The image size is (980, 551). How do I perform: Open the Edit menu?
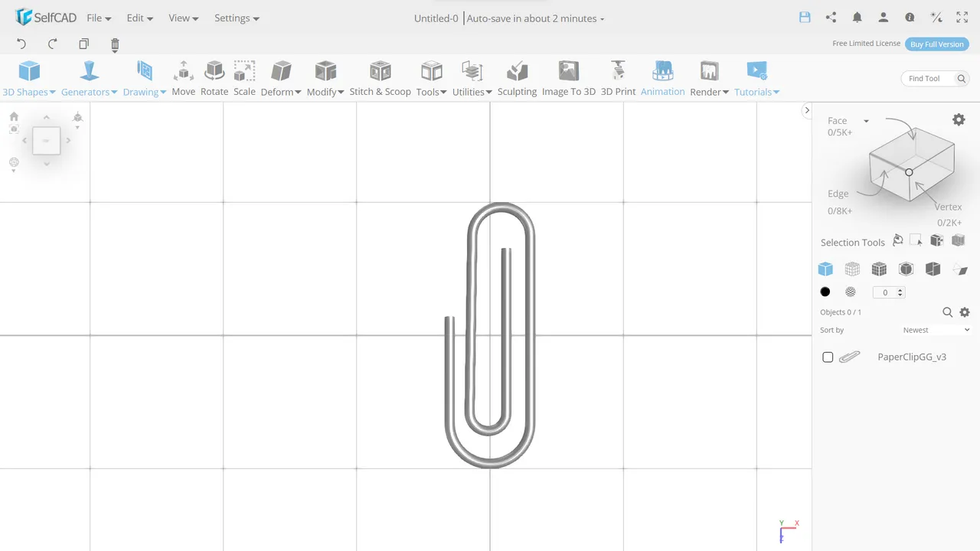coord(140,18)
